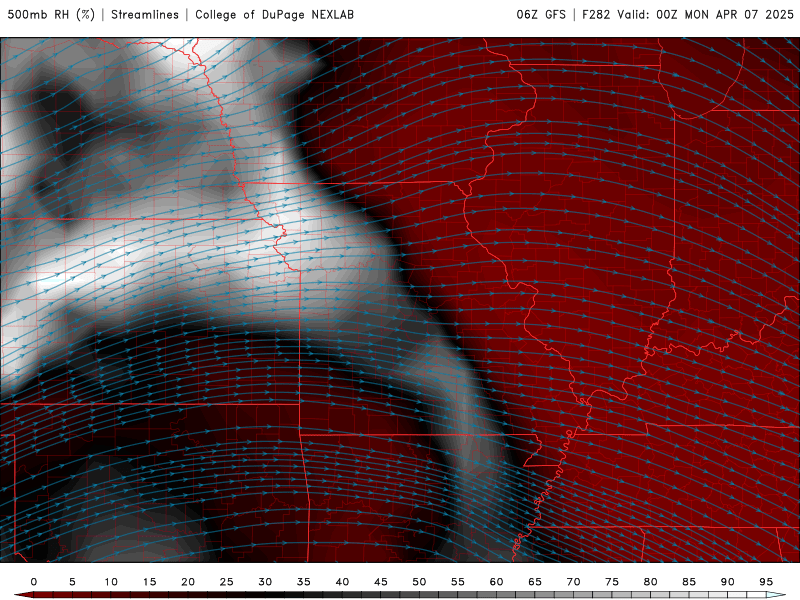Screen dimensions: 800x600
Task: Click the "45" value on the color scale
Action: pos(381,582)
